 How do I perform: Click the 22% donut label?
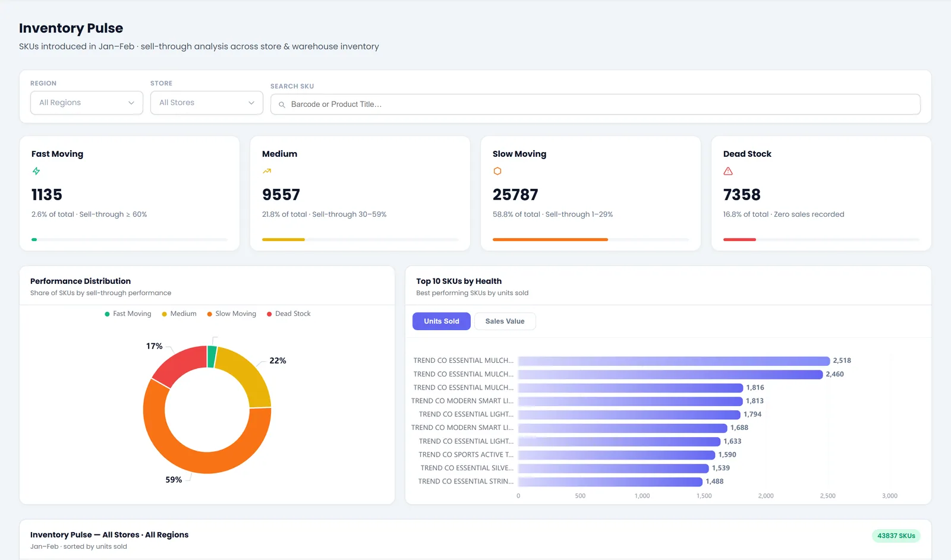tap(278, 360)
